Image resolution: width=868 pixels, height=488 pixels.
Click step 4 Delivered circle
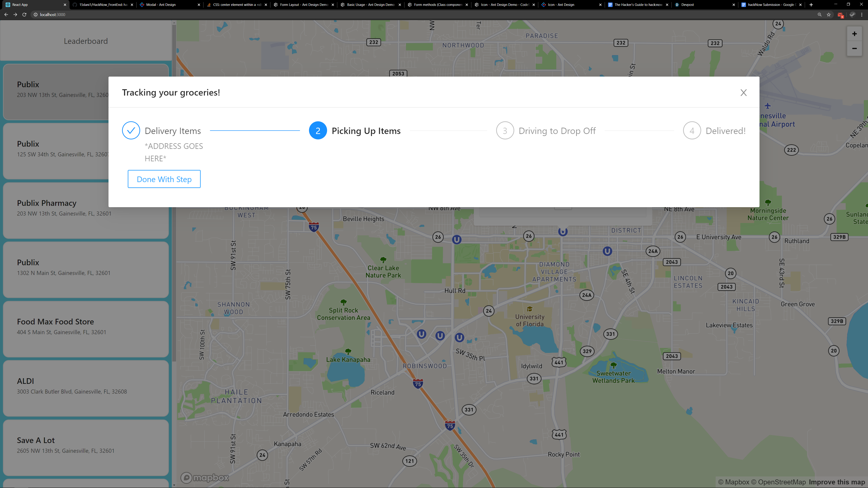tap(692, 131)
